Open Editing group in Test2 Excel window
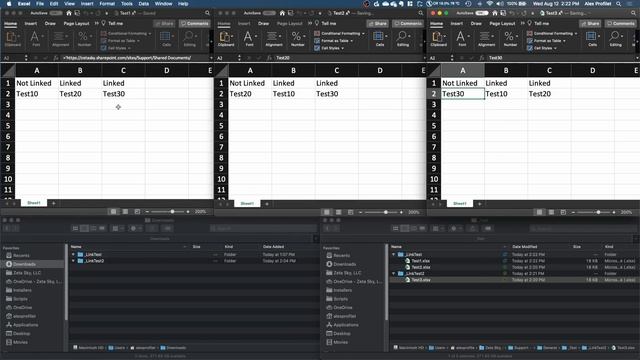 pos(402,39)
